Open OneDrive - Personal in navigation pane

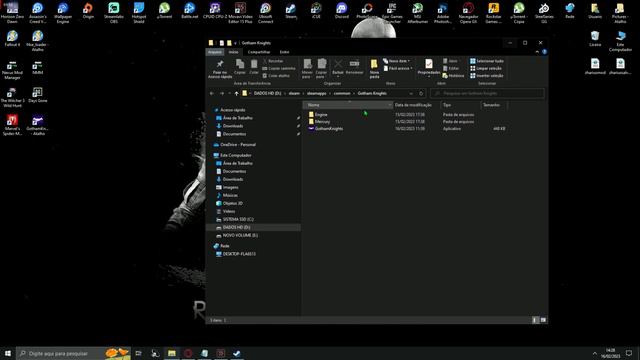(238, 145)
